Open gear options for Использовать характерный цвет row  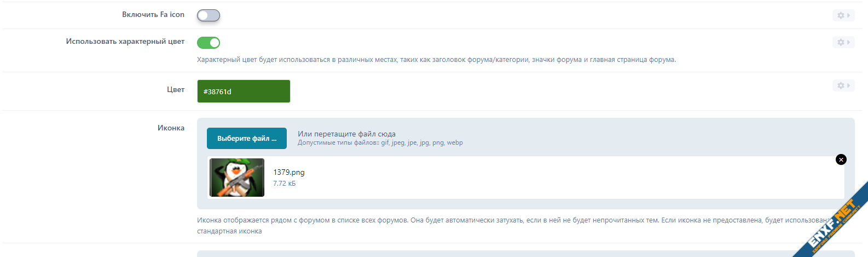pos(843,42)
